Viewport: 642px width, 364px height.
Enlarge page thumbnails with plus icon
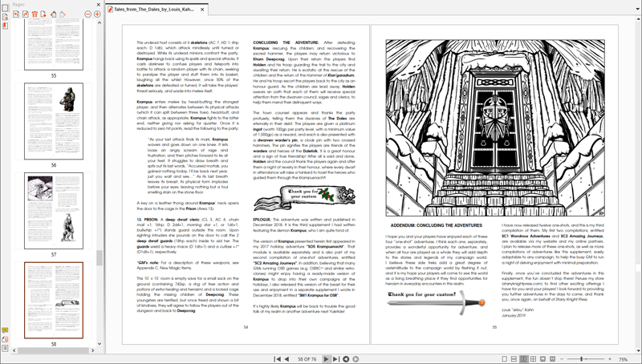click(97, 14)
